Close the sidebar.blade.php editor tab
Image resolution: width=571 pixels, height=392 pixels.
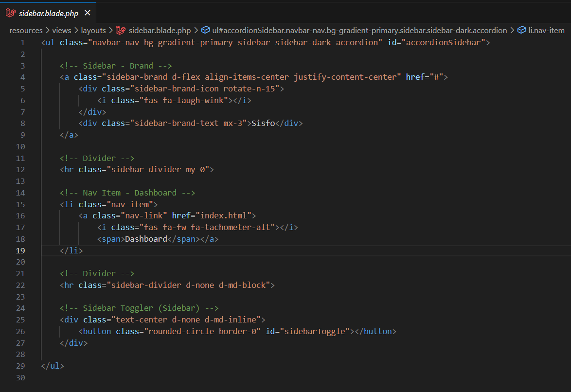tap(87, 13)
